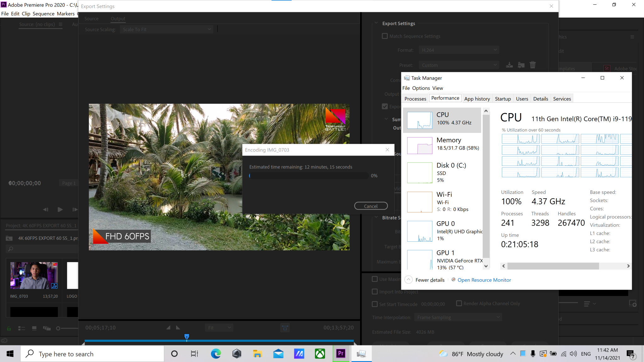Open notification center icon
This screenshot has width=644, height=362.
click(631, 354)
